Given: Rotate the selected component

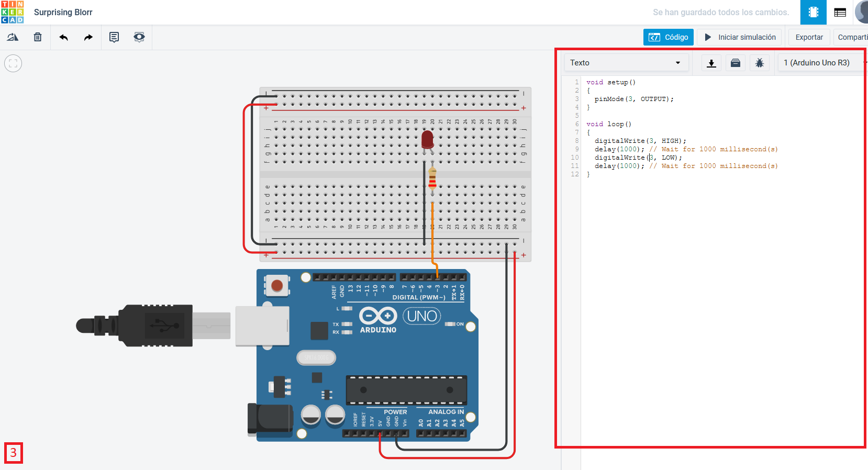Looking at the screenshot, I should (13, 37).
